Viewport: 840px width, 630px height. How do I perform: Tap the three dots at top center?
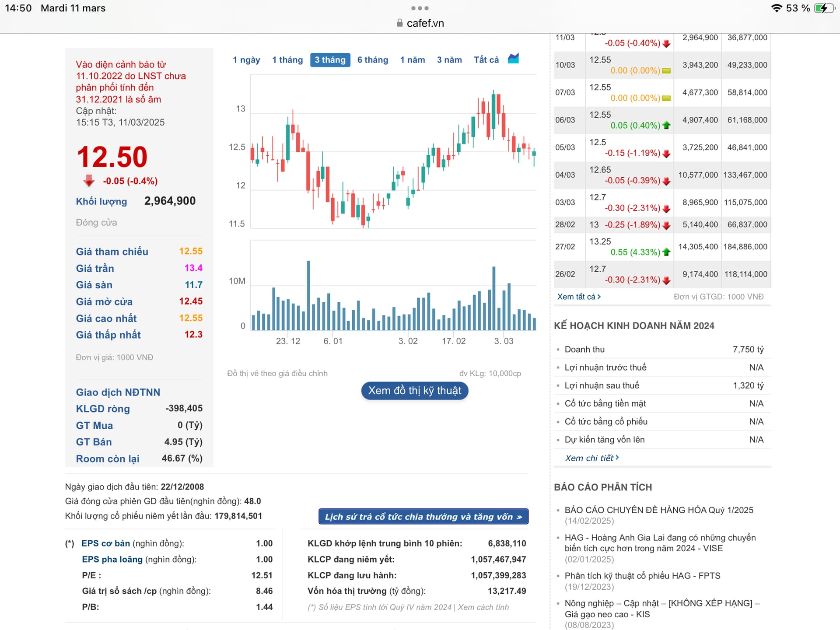(420, 8)
